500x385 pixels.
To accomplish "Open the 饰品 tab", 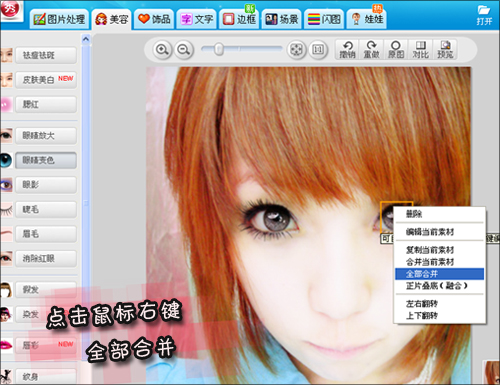I will (154, 19).
